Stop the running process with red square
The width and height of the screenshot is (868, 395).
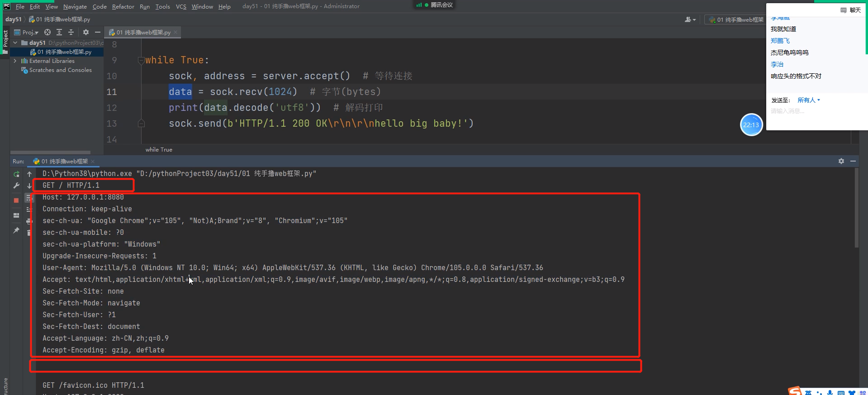coord(16,200)
